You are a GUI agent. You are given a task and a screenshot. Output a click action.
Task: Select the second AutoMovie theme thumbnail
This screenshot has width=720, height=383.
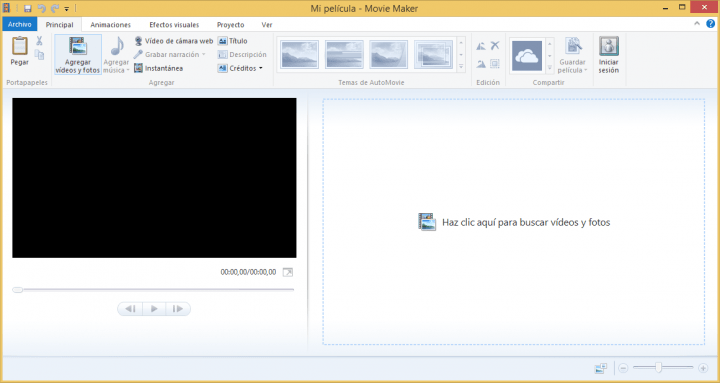coord(344,54)
